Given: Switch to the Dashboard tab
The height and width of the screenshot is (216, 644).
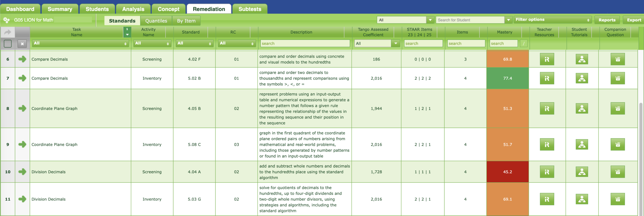Looking at the screenshot, I should (x=20, y=9).
